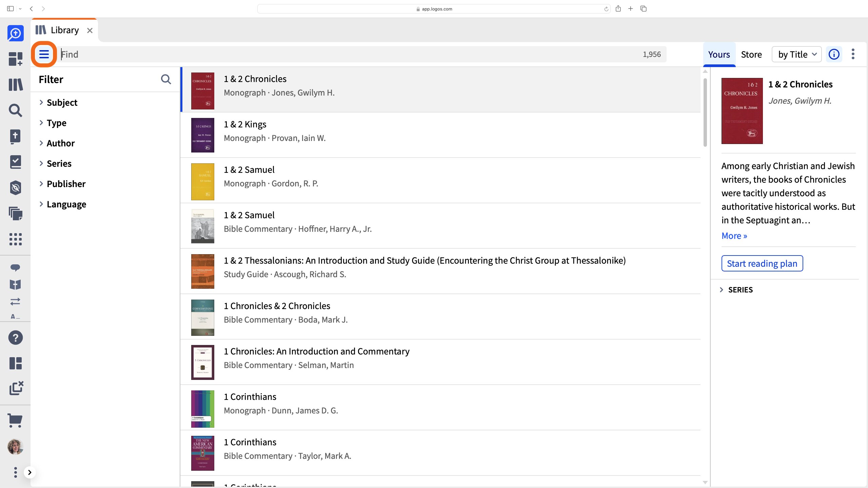
Task: Click the swap arrows icon in the sidebar
Action: click(x=15, y=301)
